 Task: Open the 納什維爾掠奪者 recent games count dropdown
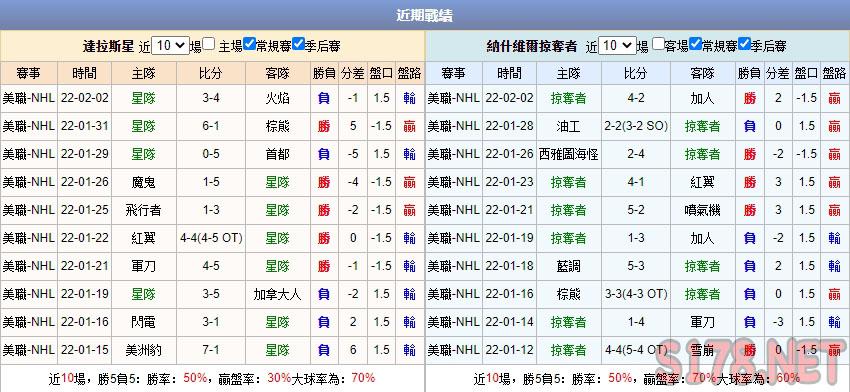click(x=617, y=46)
